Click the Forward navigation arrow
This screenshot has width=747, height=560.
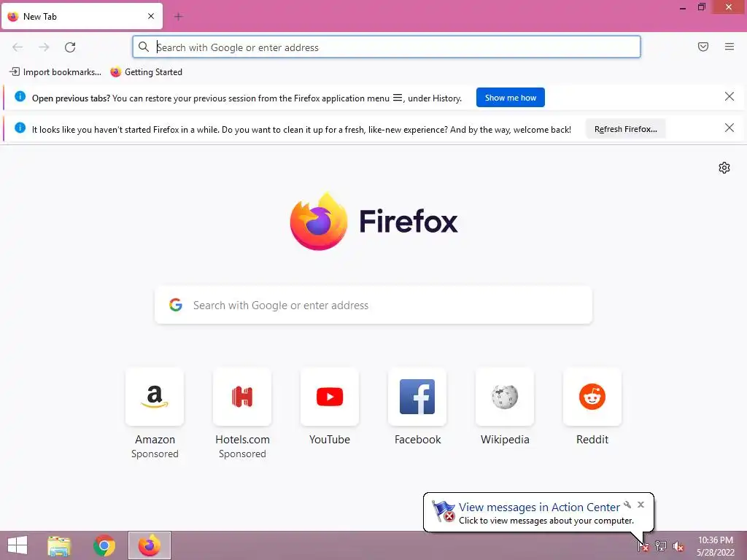coord(44,47)
